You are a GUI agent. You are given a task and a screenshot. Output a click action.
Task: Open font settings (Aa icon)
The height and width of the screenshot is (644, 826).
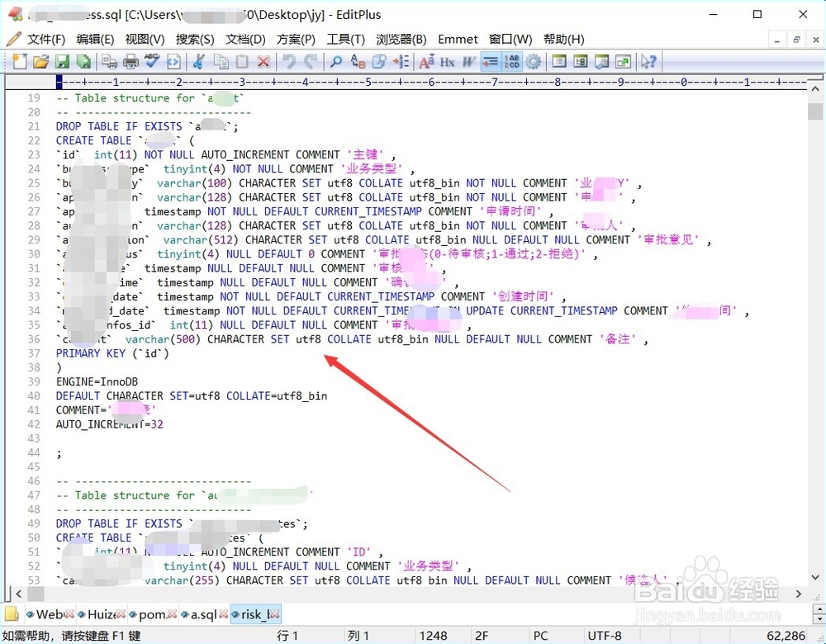426,62
